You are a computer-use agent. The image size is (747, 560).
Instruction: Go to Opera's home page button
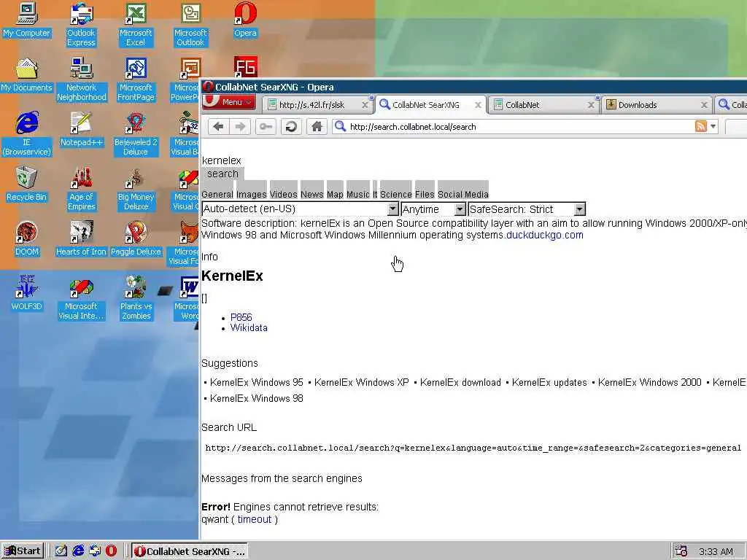pos(317,127)
